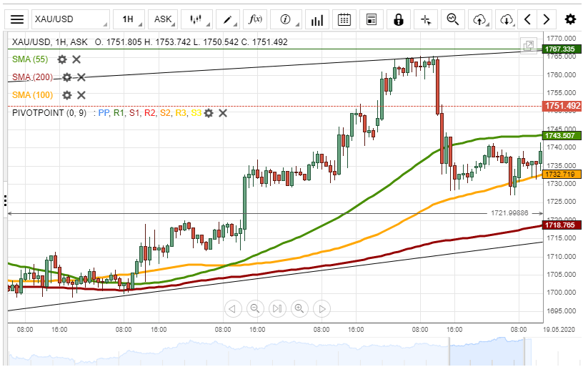The height and width of the screenshot is (372, 588).
Task: Open SMA (100) settings gear
Action: point(66,95)
